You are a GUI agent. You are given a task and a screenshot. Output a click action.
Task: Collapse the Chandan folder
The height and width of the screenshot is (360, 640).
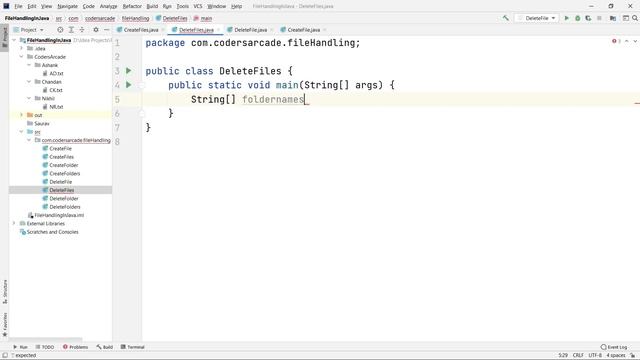29,82
